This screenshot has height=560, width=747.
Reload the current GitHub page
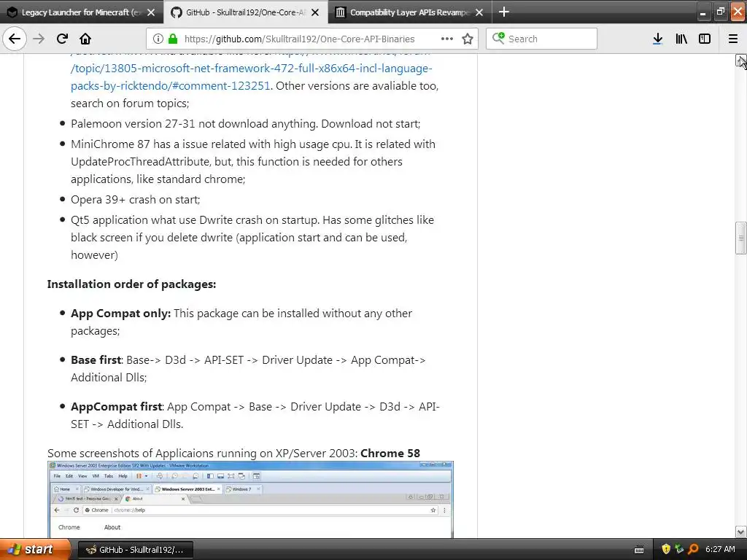[62, 39]
